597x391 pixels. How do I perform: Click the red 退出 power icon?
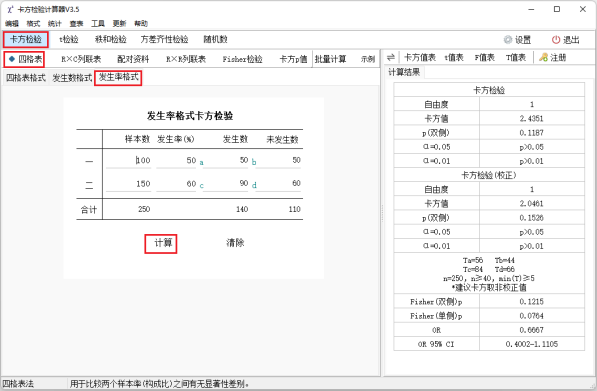(556, 40)
